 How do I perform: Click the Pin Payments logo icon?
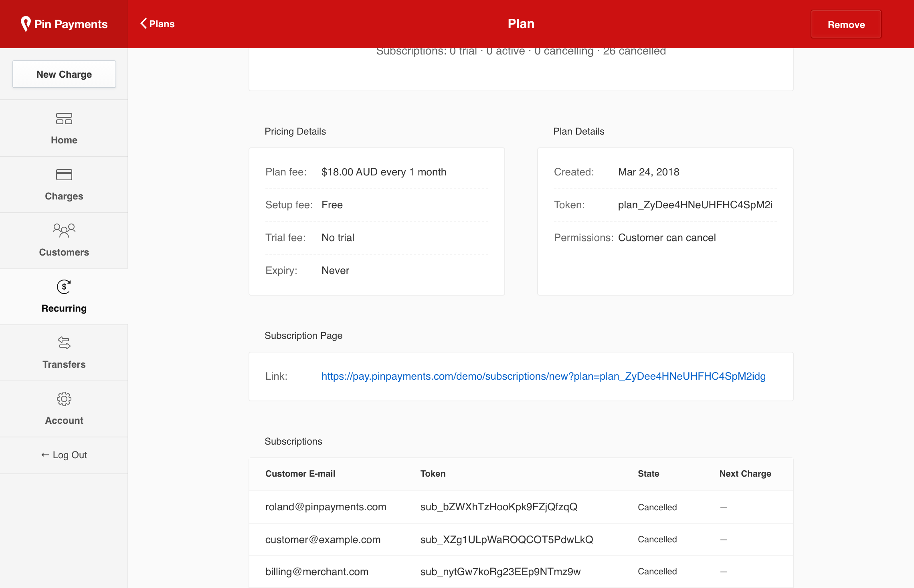point(26,24)
